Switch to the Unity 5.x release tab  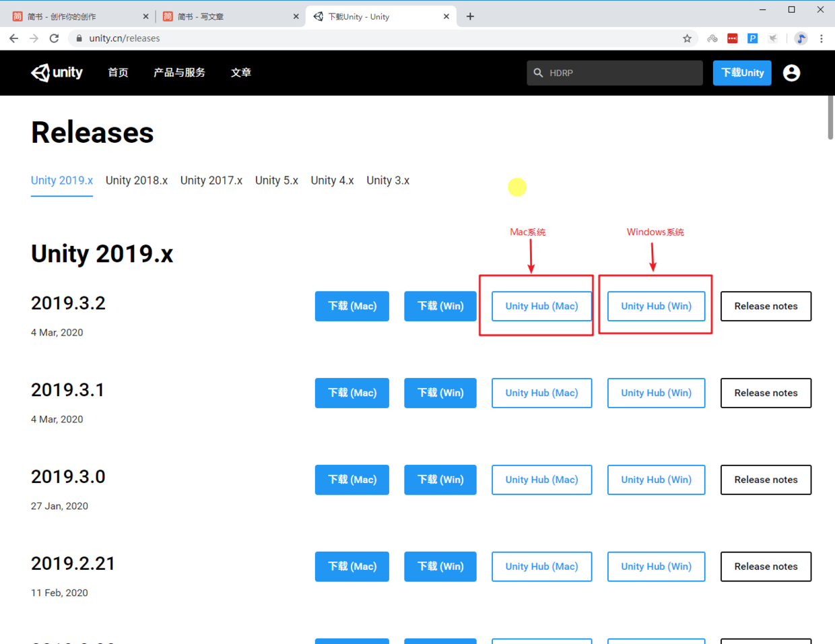277,181
